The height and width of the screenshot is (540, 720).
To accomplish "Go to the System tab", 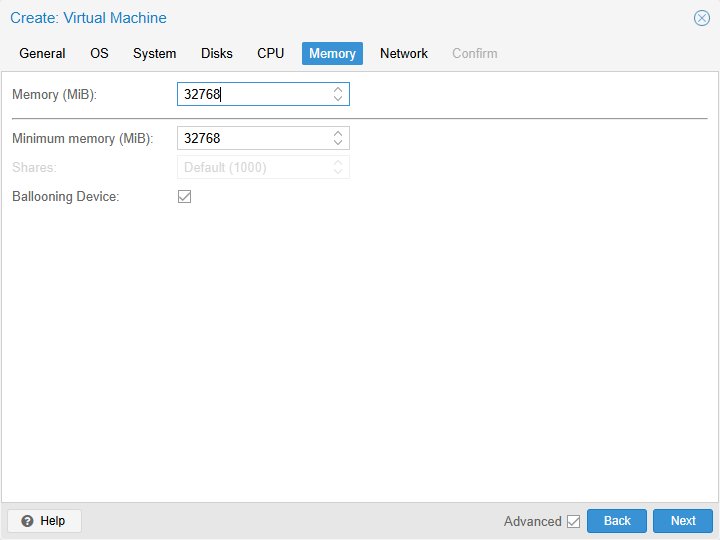I will tap(154, 54).
